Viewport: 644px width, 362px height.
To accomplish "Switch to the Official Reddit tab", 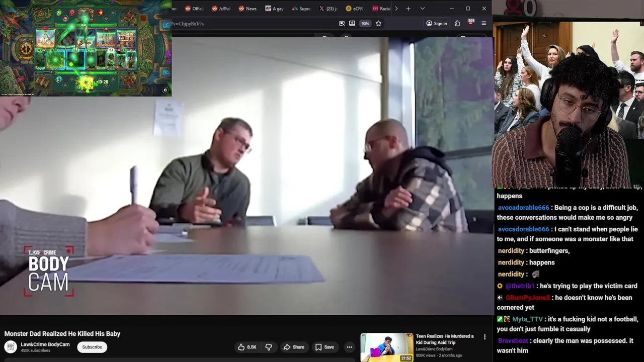I will [x=194, y=9].
